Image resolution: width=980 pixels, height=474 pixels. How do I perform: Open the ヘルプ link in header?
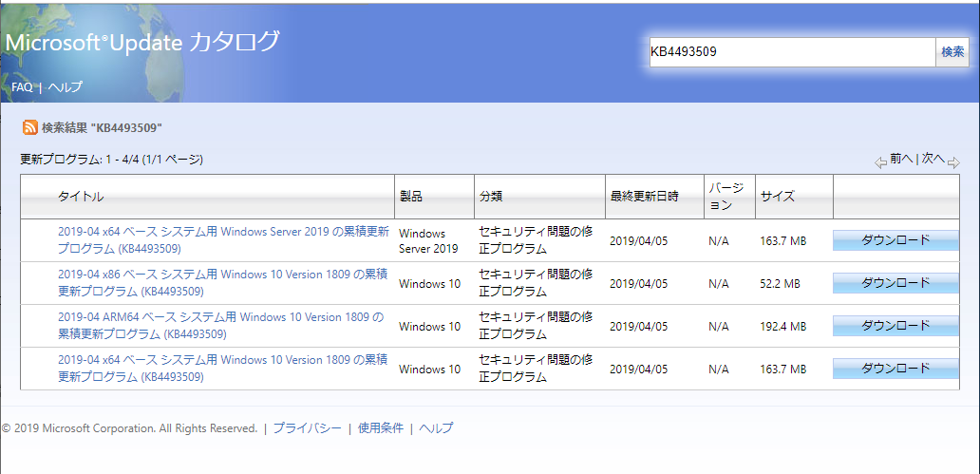[65, 87]
